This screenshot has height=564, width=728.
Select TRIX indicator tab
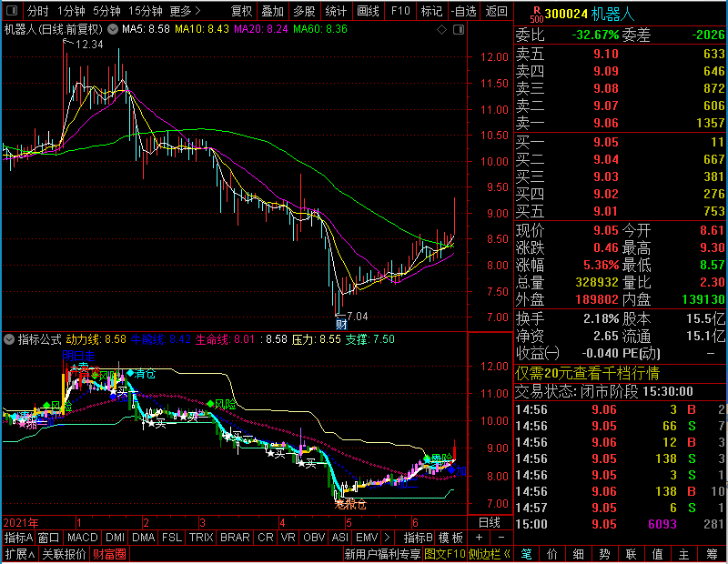point(201,538)
